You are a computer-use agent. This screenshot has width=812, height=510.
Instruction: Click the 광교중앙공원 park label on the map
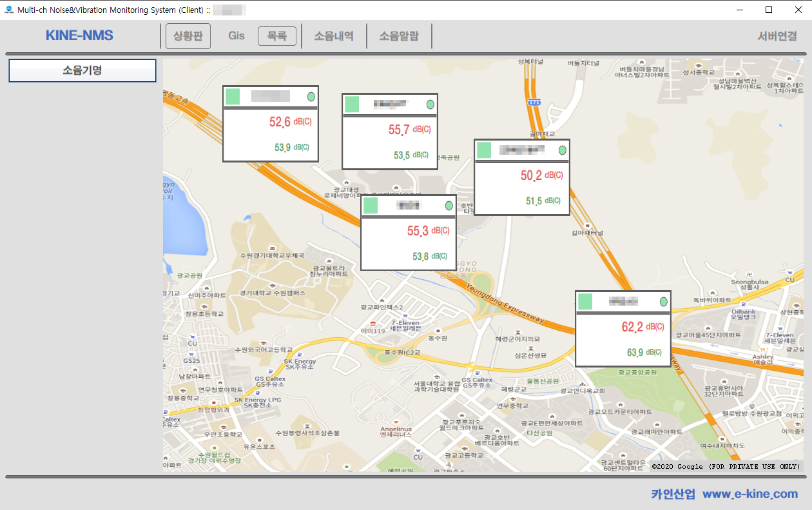click(637, 372)
